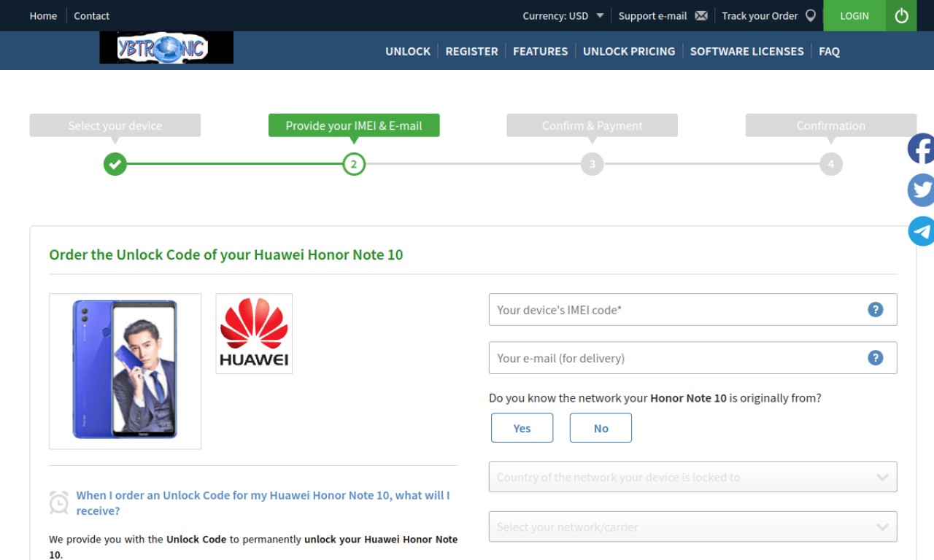Screen dimensions: 934x560
Task: Click the help icon in the IMEI field
Action: pyautogui.click(x=876, y=310)
